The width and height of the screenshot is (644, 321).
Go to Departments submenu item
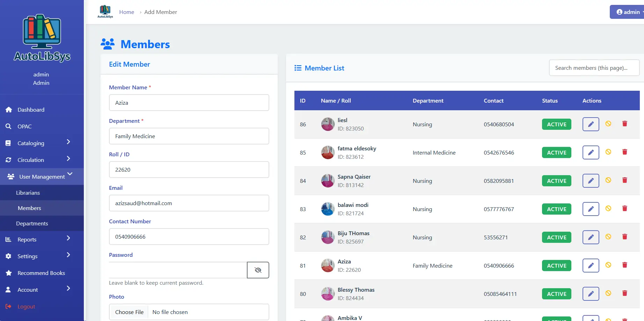coord(32,223)
